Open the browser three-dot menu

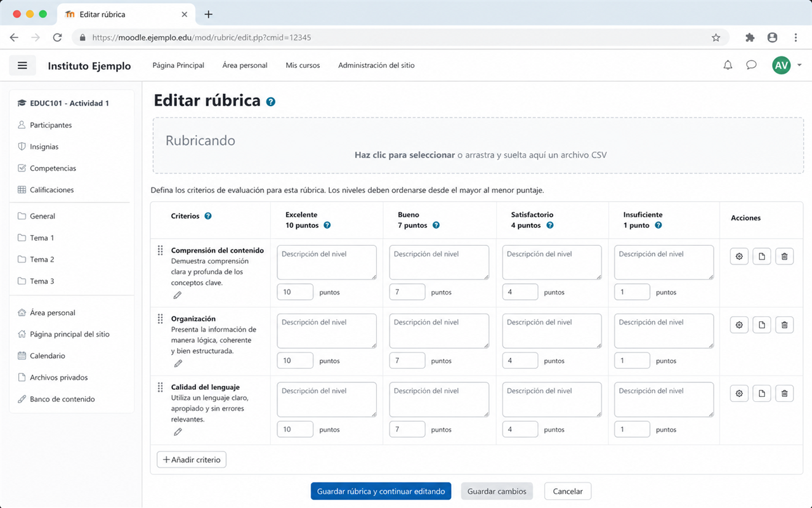tap(796, 37)
